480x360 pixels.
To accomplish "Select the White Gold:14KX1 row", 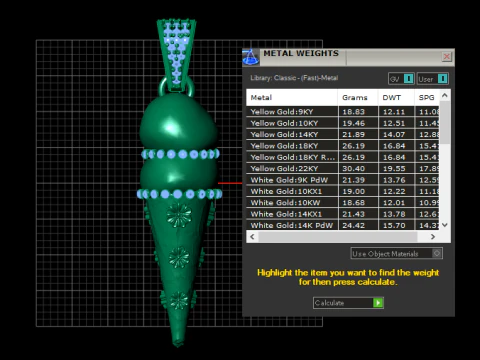I will 343,214.
